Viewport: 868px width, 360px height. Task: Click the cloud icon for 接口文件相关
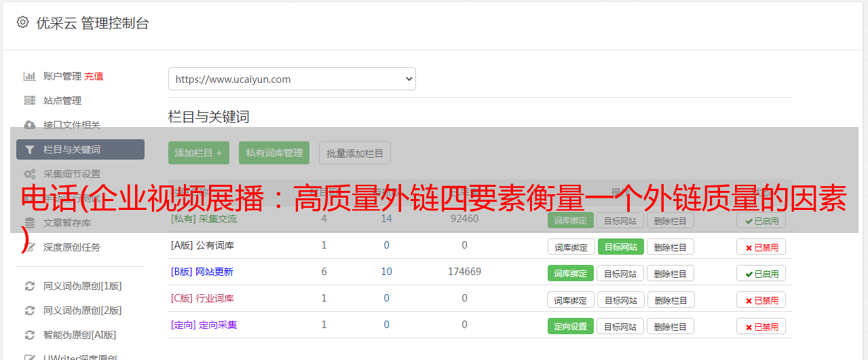(x=29, y=125)
